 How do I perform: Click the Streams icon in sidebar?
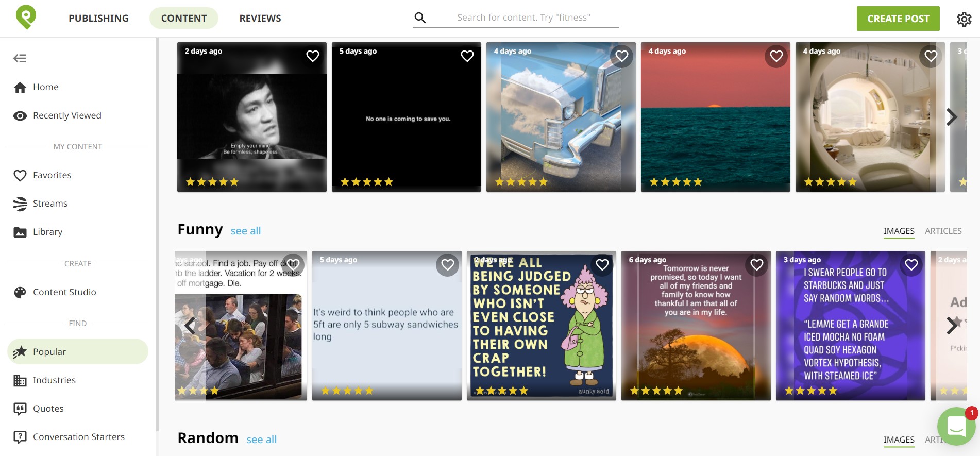click(x=20, y=204)
